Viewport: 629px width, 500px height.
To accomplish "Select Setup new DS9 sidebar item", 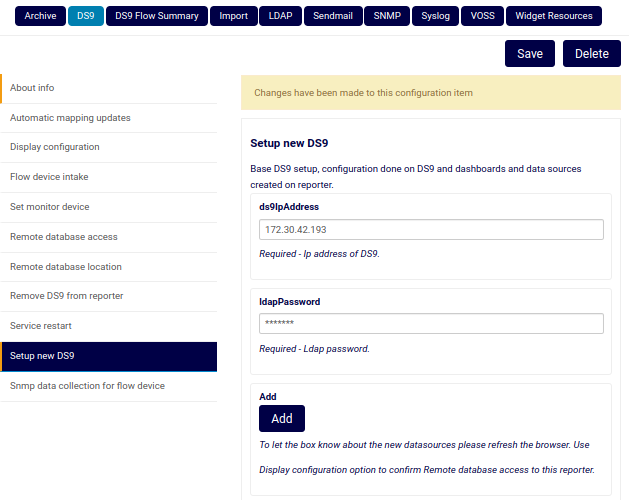I will (109, 356).
